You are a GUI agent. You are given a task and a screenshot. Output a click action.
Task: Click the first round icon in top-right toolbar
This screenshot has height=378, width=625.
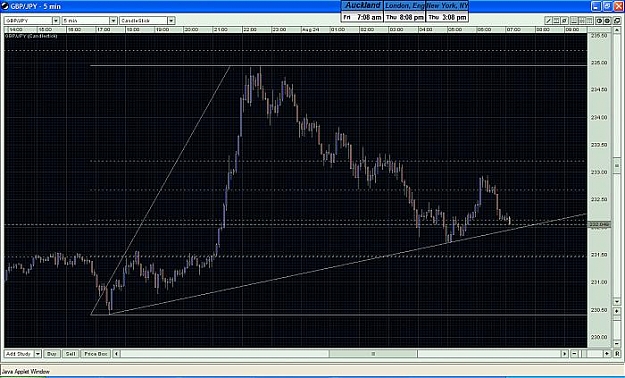click(x=599, y=21)
